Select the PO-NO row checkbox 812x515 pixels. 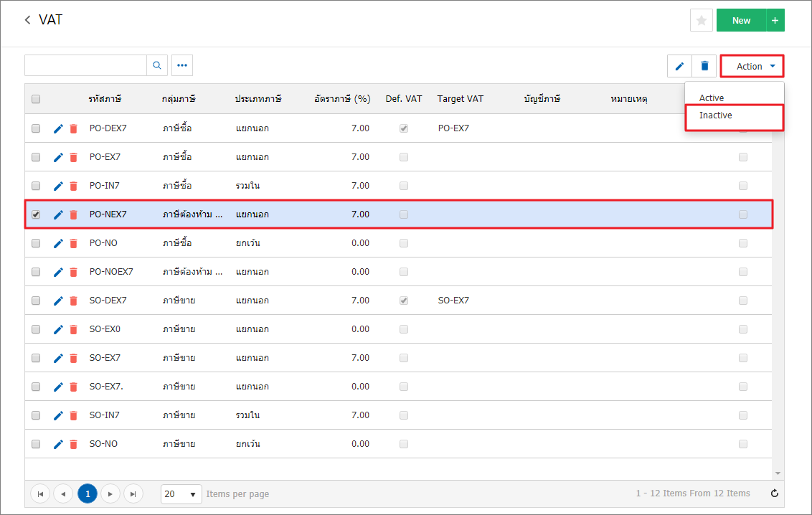click(x=36, y=243)
